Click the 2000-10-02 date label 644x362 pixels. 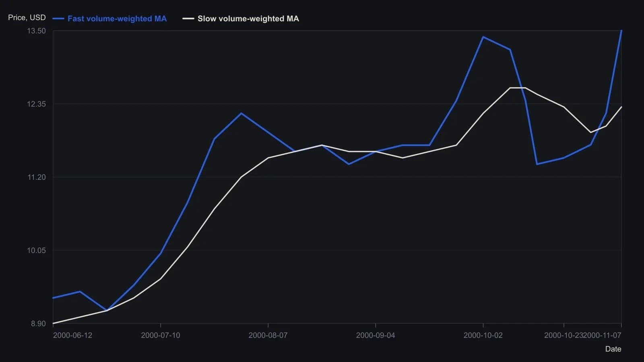pyautogui.click(x=483, y=335)
